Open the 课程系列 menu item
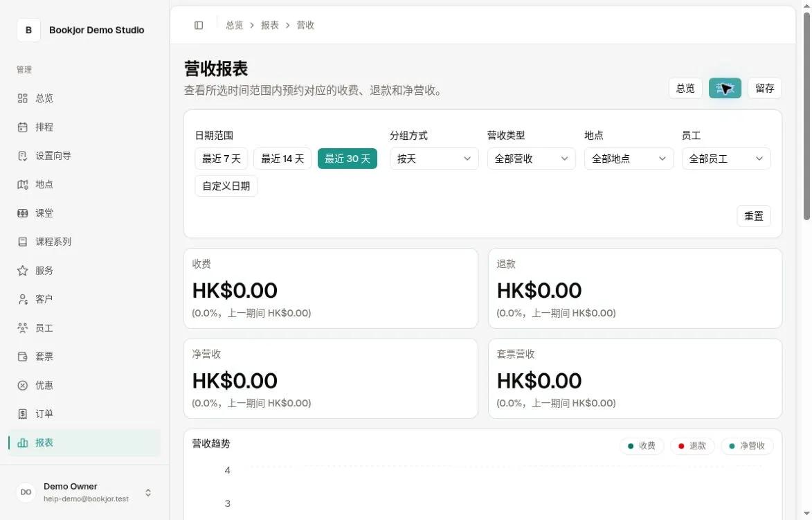Screen dimensions: 812x520 (x=84, y=242)
